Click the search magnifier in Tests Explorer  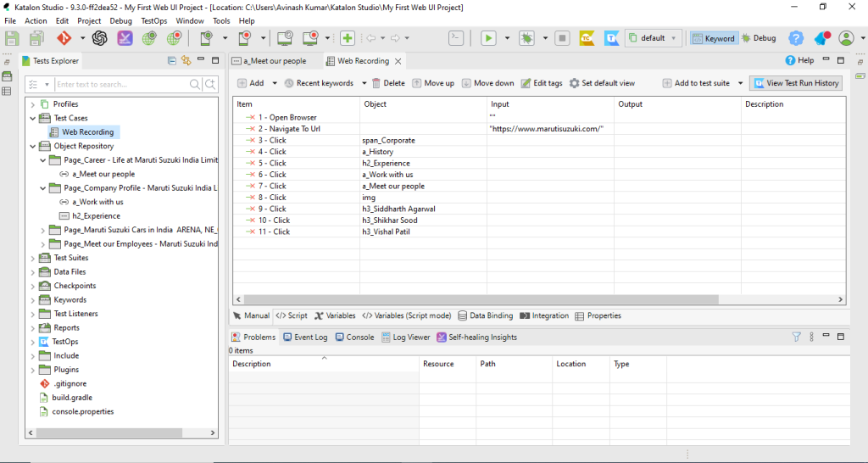pos(195,84)
